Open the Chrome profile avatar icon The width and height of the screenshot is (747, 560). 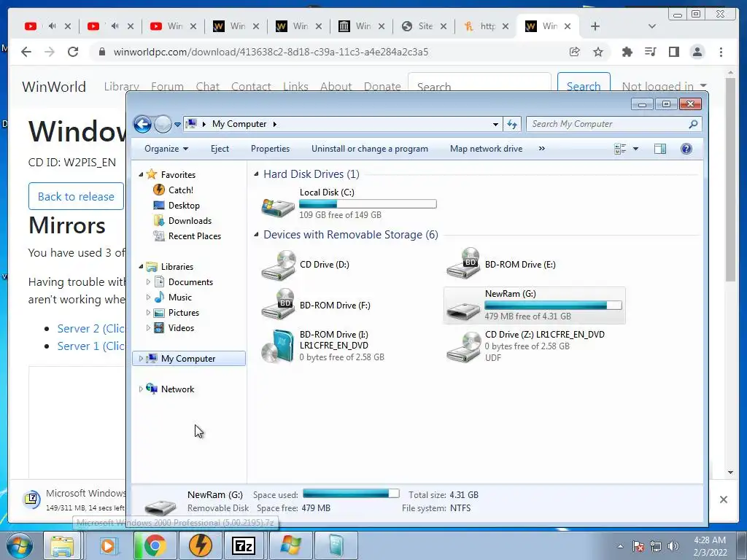[697, 52]
